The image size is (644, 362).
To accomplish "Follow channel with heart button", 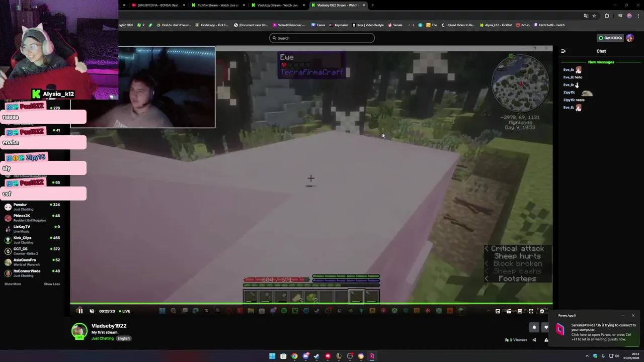I will click(x=546, y=327).
